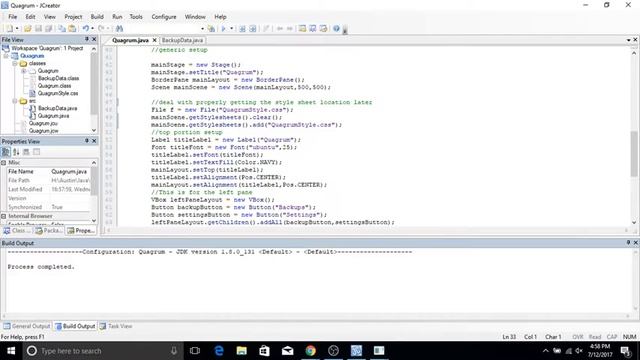Expand the Quagrum subfolder under classes
The height and width of the screenshot is (360, 640).
click(24, 71)
